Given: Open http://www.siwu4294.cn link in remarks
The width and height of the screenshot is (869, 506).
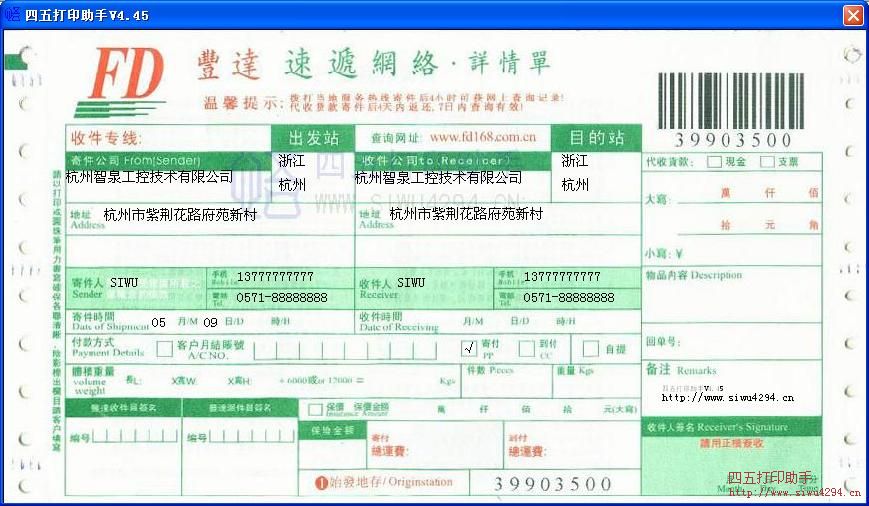Looking at the screenshot, I should coord(728,397).
